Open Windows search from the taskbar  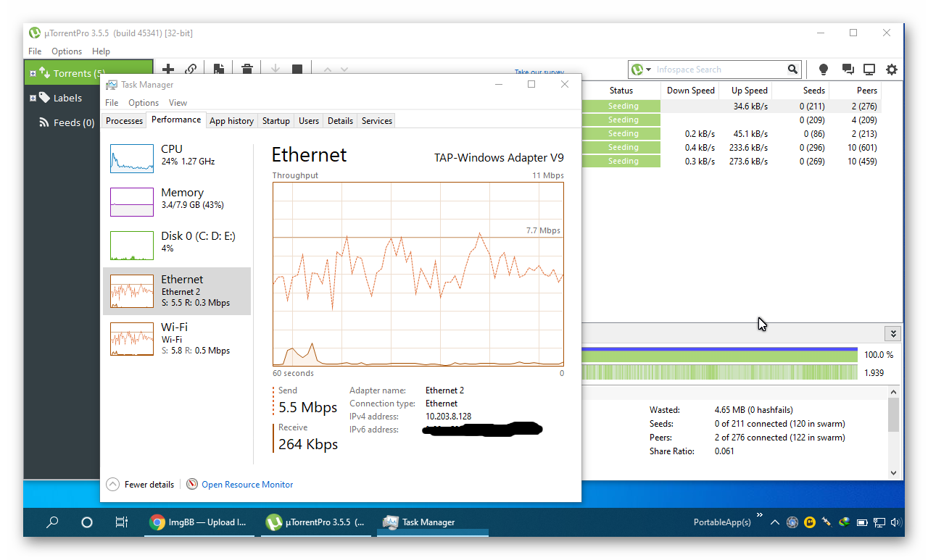[x=53, y=522]
